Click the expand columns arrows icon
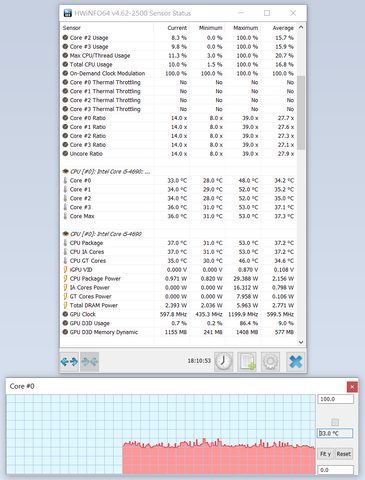Screen dimensions: 365x480 (69, 362)
